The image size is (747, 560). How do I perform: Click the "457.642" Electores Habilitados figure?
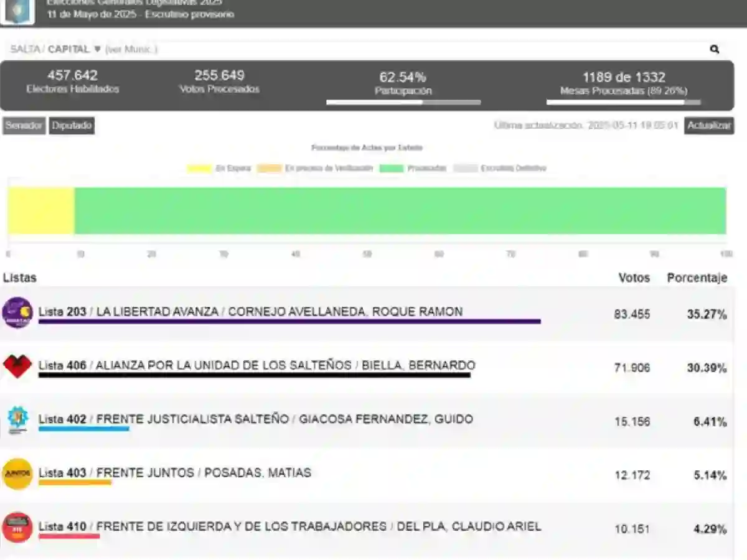click(73, 76)
